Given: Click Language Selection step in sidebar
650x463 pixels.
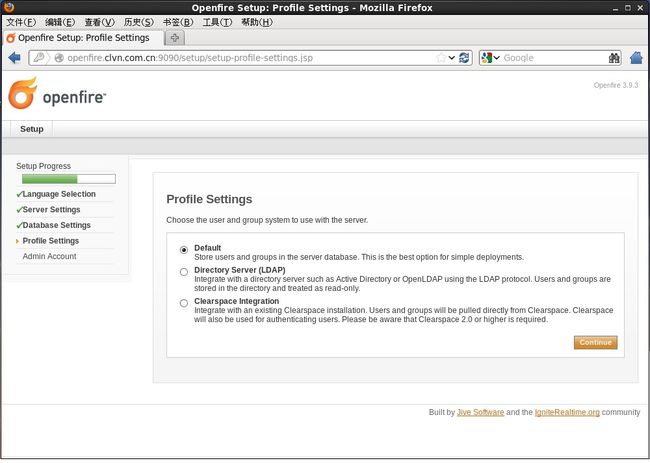Looking at the screenshot, I should [x=59, y=194].
